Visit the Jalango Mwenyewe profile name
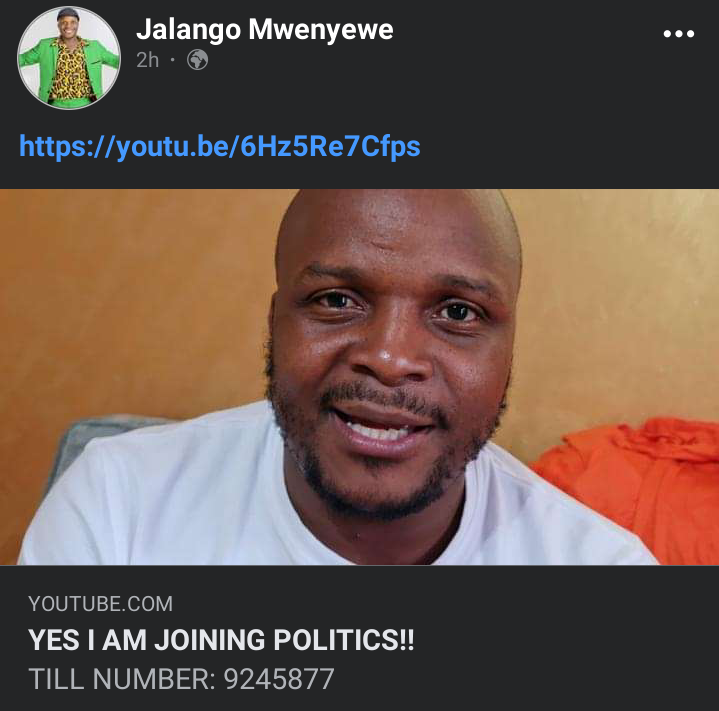Viewport: 719px width, 711px height. click(265, 29)
